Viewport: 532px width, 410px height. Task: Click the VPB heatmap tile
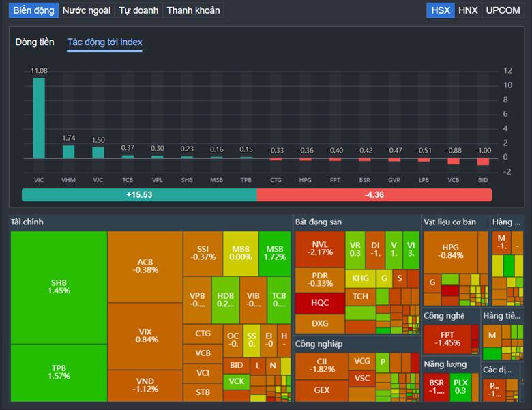(197, 300)
